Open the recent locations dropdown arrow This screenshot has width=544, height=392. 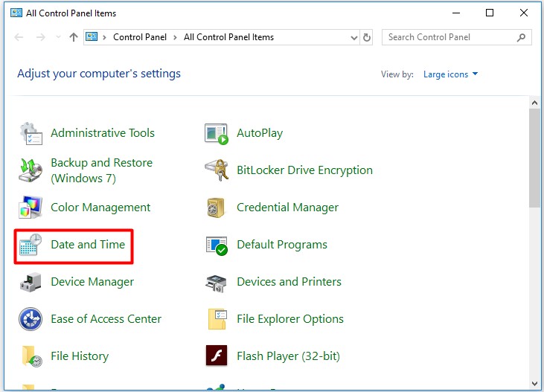[x=58, y=36]
